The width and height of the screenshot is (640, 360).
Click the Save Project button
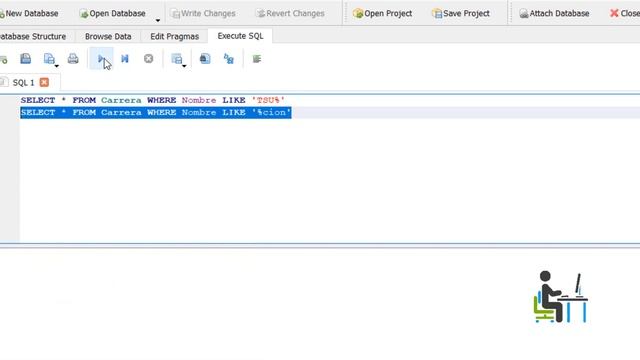point(461,13)
